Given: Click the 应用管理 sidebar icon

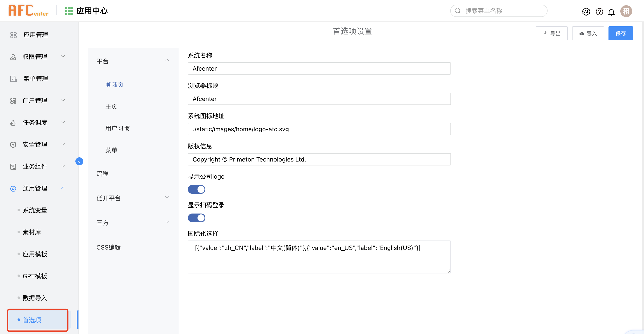Looking at the screenshot, I should point(14,35).
